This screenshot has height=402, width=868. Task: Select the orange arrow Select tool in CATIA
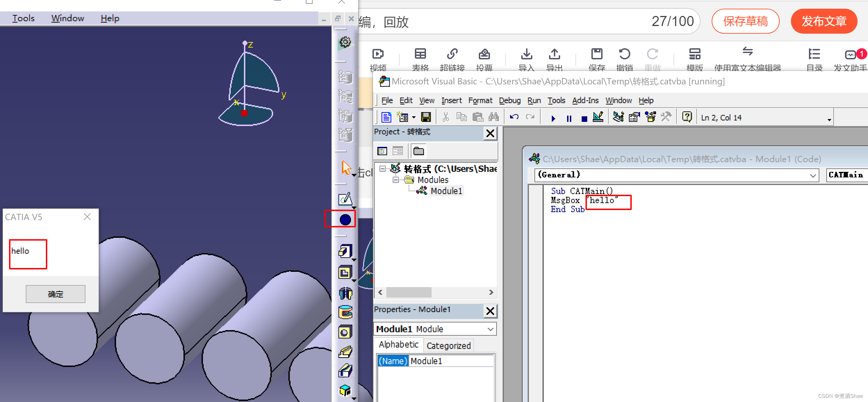pos(346,168)
